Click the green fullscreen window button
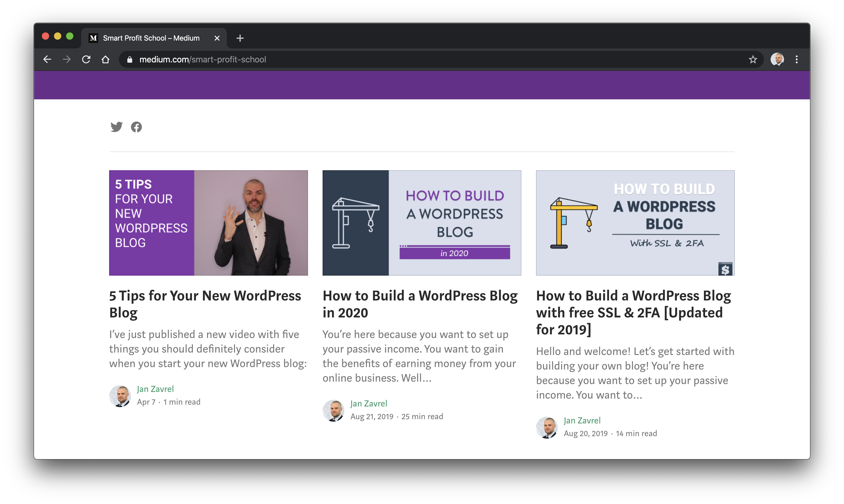 70,36
